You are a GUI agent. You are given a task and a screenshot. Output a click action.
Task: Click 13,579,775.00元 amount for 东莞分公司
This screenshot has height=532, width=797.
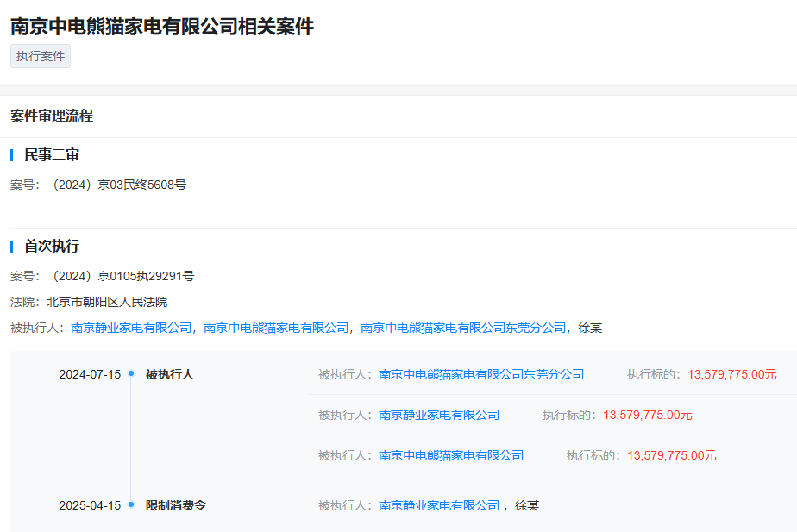tap(732, 374)
